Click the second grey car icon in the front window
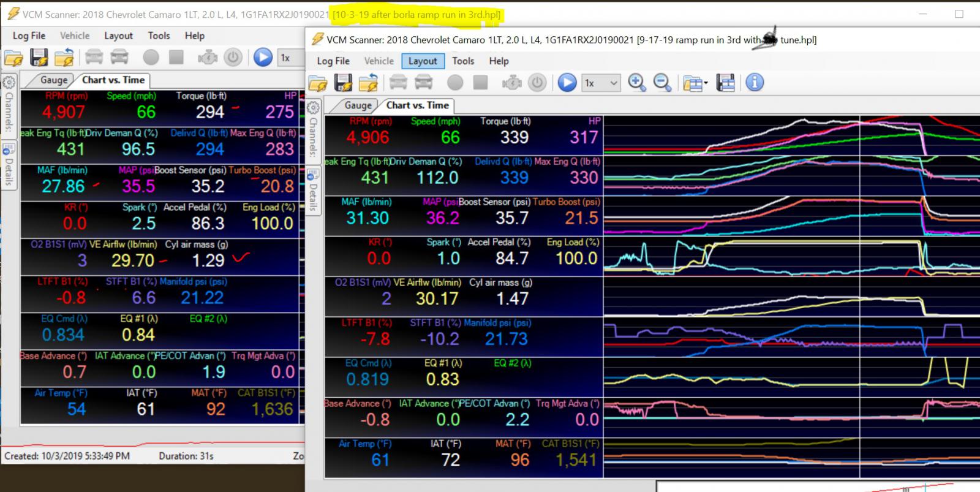980x492 pixels. (x=423, y=83)
